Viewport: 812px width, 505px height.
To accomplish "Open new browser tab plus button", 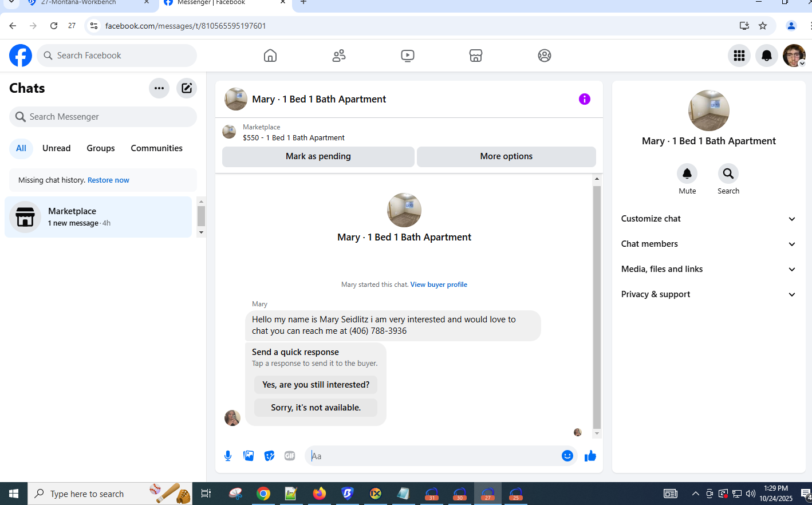I will [303, 2].
